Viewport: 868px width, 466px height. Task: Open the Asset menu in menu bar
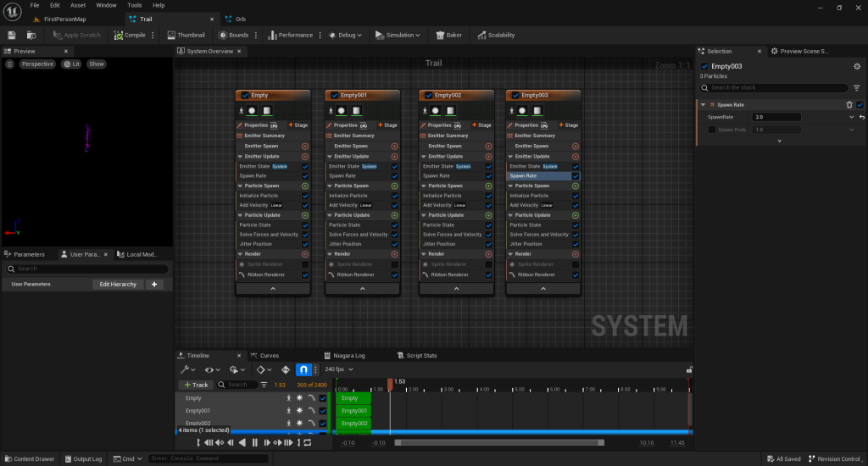click(78, 5)
